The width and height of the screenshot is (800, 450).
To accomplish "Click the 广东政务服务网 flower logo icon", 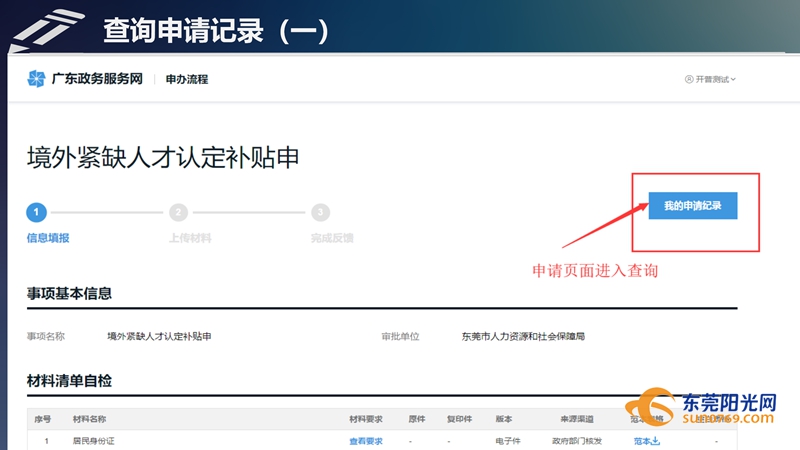I will click(36, 79).
